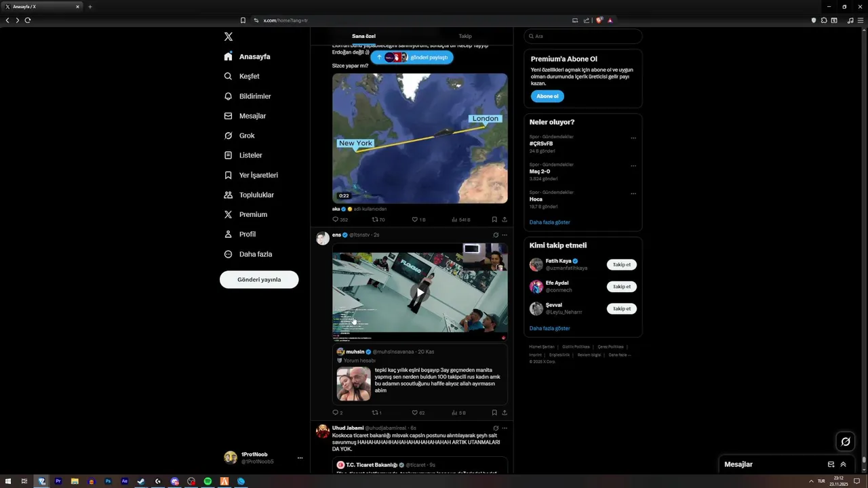
Task: Open Grok from the sidebar
Action: (x=239, y=136)
